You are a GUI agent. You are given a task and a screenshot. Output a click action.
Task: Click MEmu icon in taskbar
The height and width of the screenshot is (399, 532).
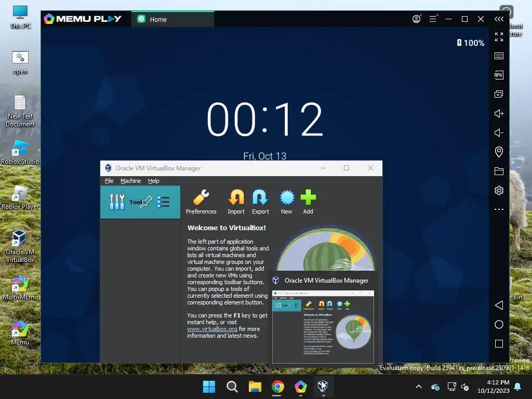(x=301, y=387)
